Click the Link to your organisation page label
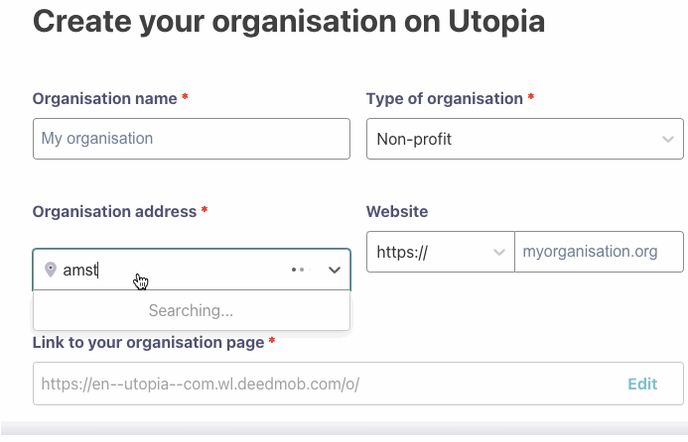688x442 pixels. (149, 343)
